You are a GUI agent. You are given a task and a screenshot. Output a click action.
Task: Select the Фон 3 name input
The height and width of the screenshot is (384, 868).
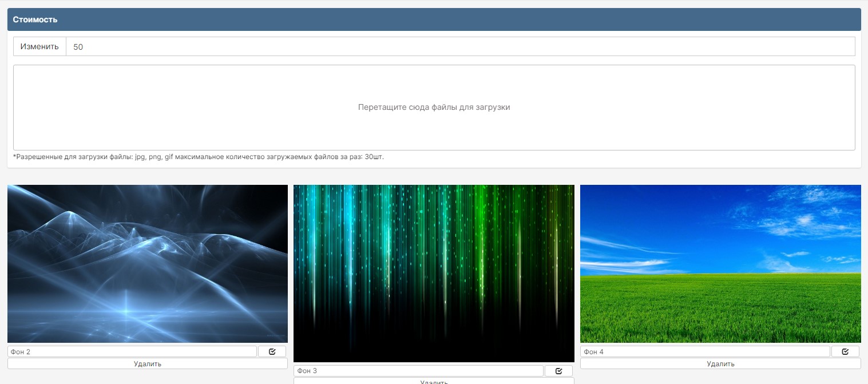click(418, 371)
